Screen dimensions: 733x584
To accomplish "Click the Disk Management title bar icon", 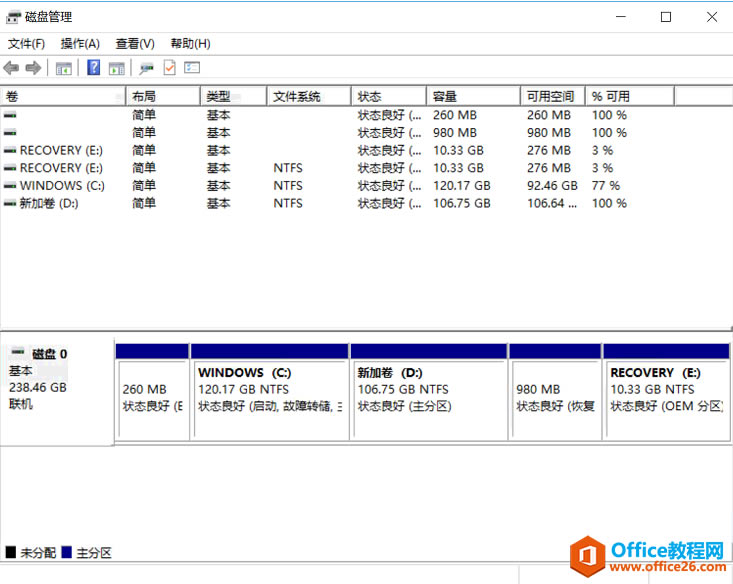I will coord(13,17).
